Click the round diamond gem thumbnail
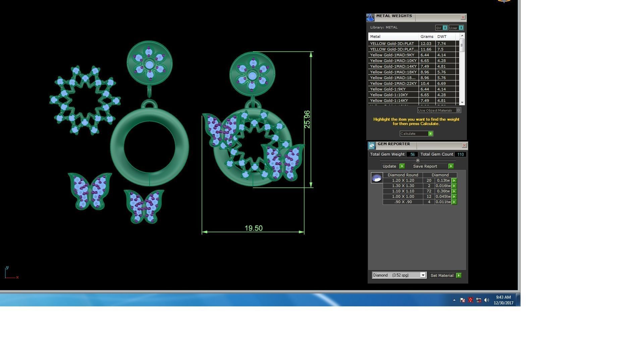The height and width of the screenshot is (362, 644). tap(377, 178)
